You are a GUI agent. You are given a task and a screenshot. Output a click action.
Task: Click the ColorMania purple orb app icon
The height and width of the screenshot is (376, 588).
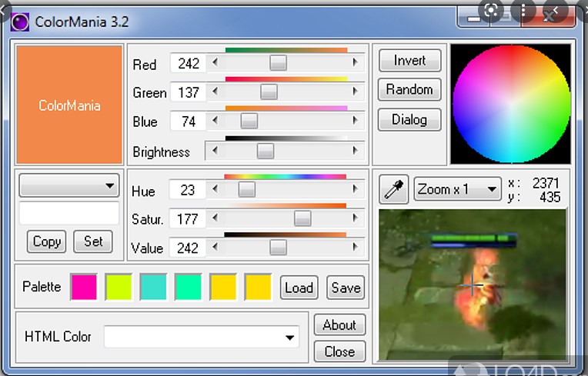point(19,22)
